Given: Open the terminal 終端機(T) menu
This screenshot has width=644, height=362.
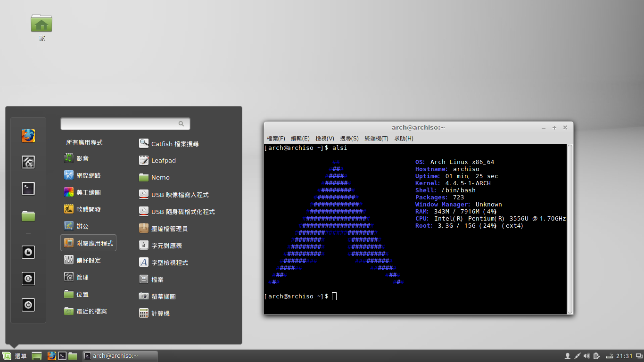Looking at the screenshot, I should coord(377,138).
